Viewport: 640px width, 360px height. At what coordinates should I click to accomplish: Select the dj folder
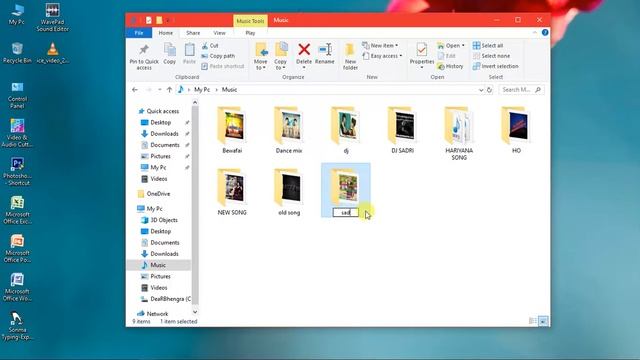click(x=346, y=130)
